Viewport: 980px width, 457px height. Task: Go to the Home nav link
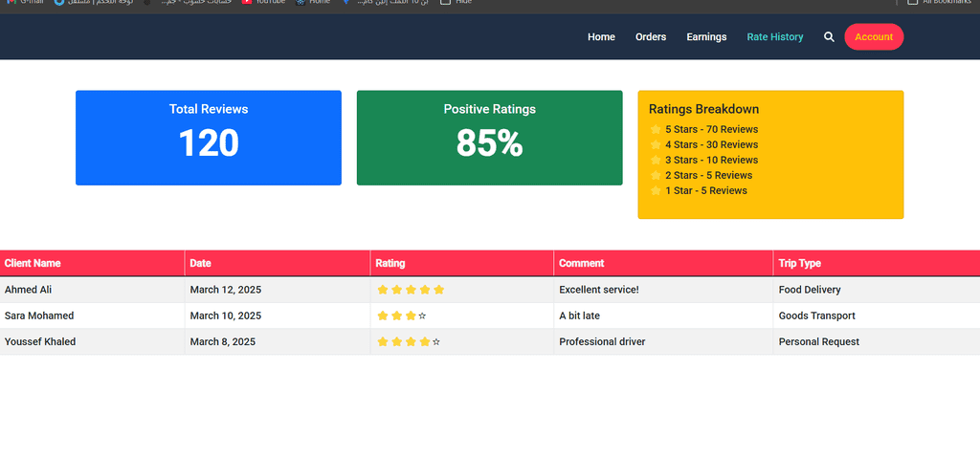point(601,37)
